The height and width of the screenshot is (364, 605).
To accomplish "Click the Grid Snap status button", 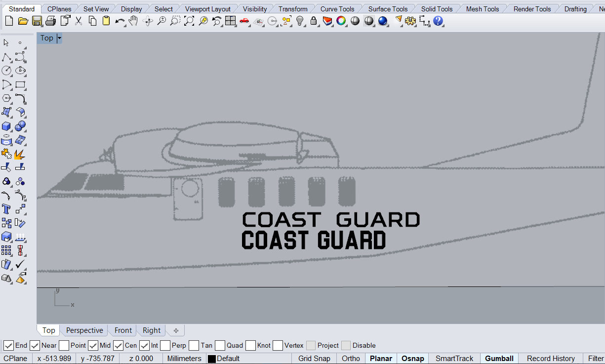I will (x=314, y=359).
